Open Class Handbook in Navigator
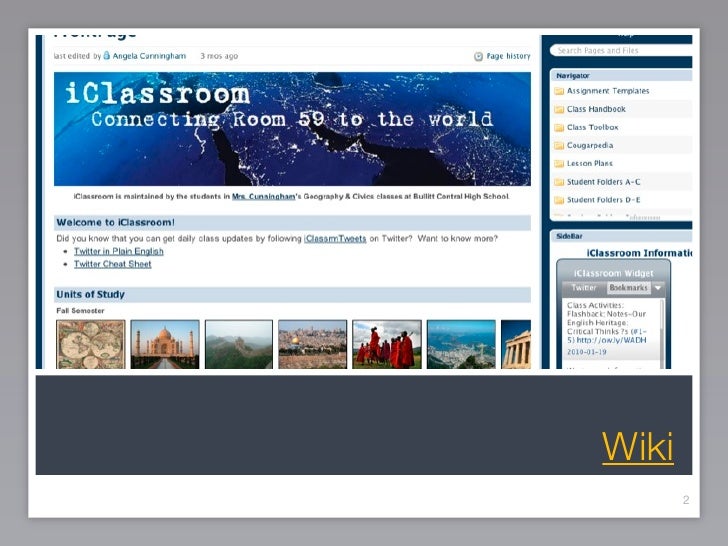The image size is (728, 546). 596,109
